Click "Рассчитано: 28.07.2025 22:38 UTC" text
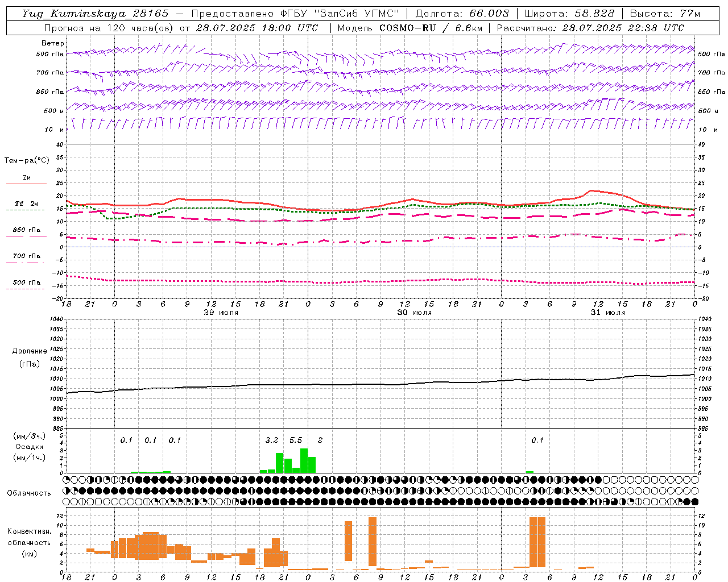728x582 pixels. (590, 28)
